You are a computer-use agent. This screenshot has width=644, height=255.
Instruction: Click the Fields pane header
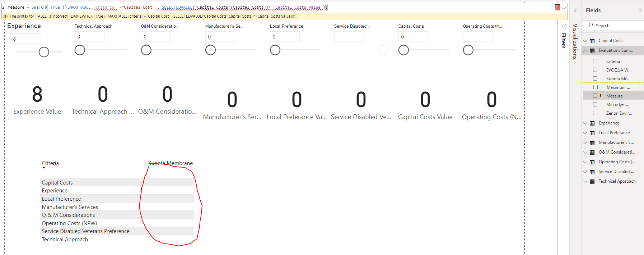pyautogui.click(x=593, y=10)
